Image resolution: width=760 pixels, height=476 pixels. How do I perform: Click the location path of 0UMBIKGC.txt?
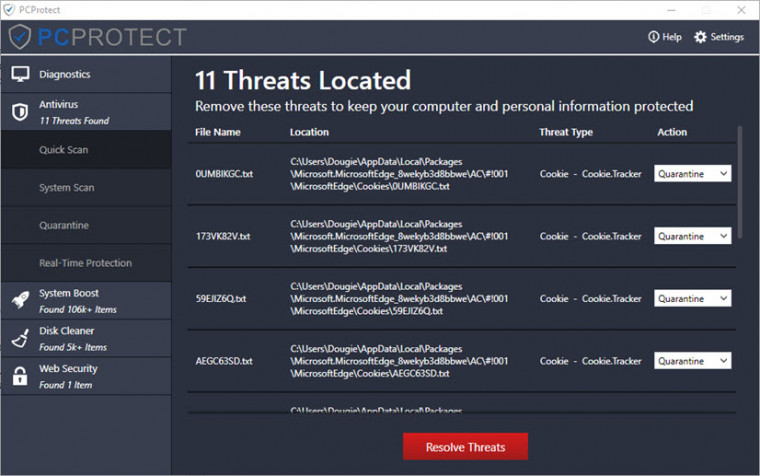399,174
